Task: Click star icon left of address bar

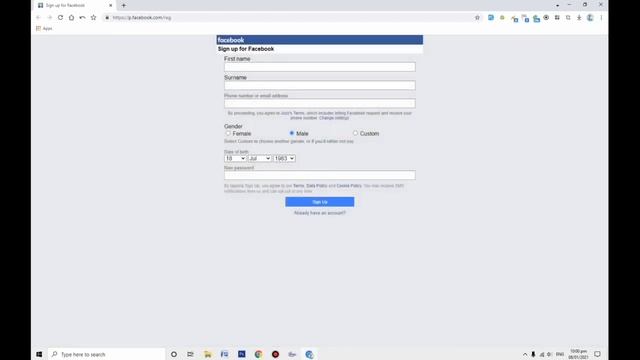Action: [x=93, y=18]
